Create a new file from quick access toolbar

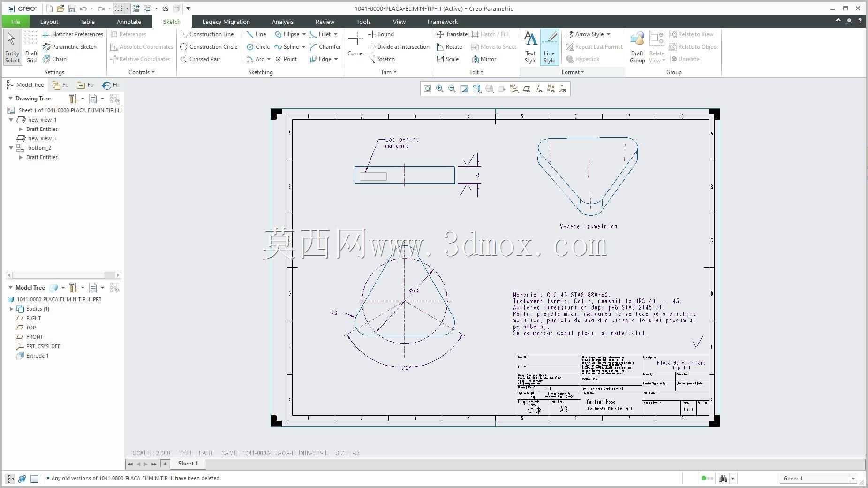[49, 8]
